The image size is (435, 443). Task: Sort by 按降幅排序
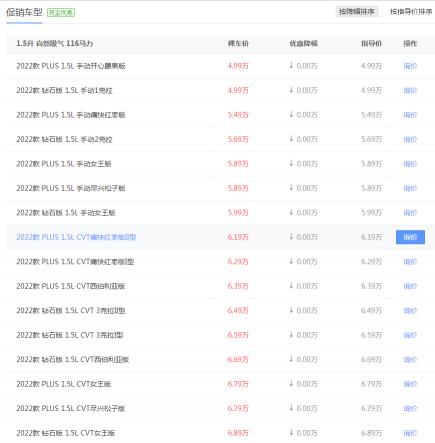click(x=357, y=12)
